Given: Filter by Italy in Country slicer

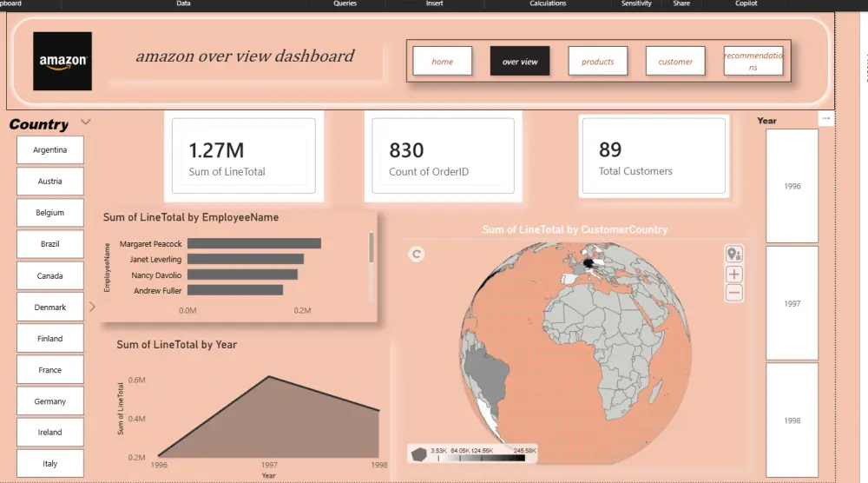Looking at the screenshot, I should (x=49, y=464).
